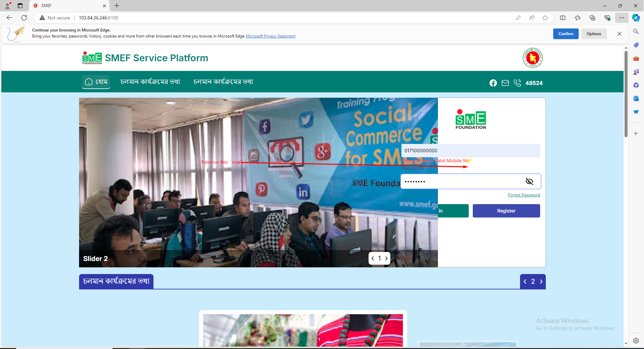
Task: Refresh the current page
Action: 24,18
